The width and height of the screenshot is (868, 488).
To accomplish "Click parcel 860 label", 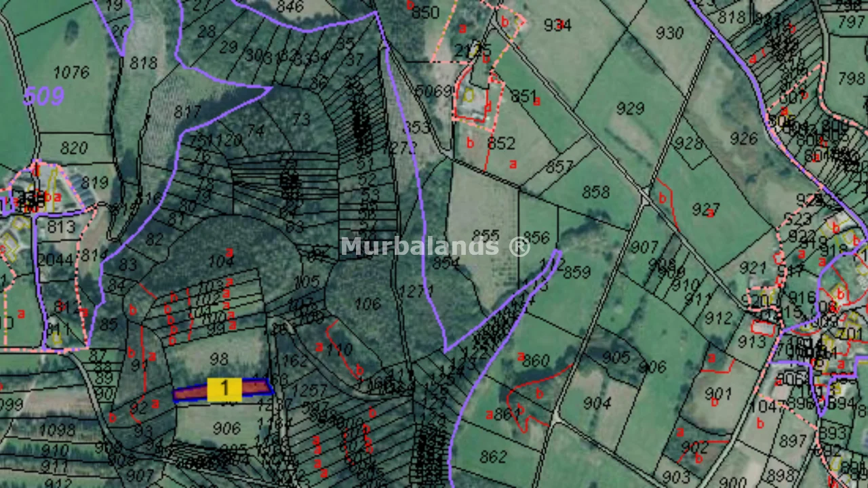I will click(x=536, y=361).
